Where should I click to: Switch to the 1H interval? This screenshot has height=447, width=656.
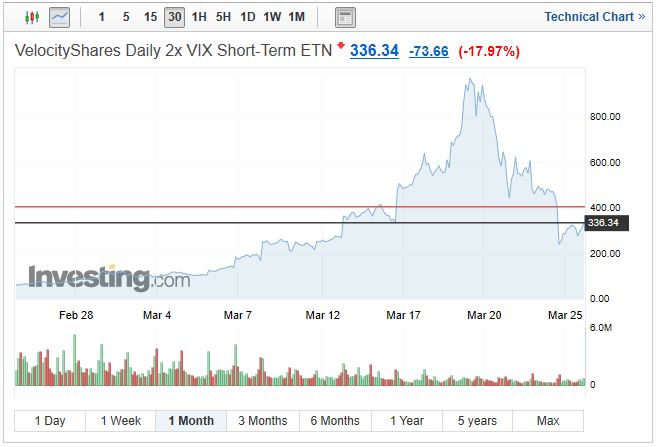coord(199,17)
